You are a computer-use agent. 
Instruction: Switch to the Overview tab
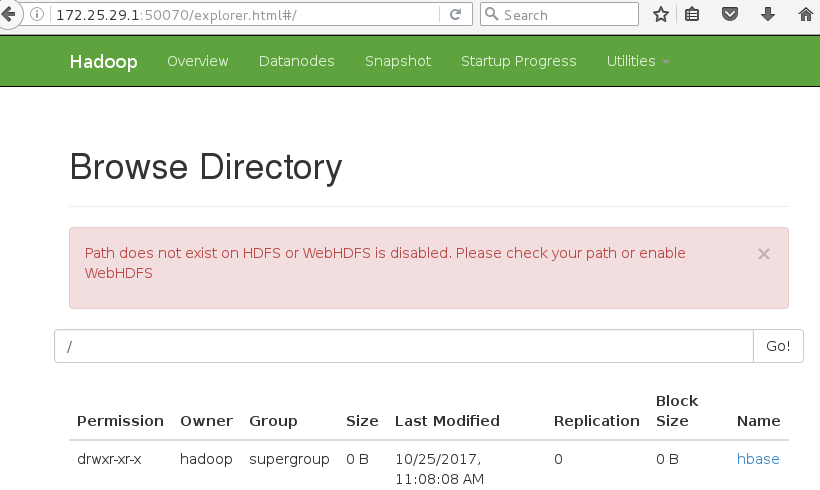click(198, 61)
